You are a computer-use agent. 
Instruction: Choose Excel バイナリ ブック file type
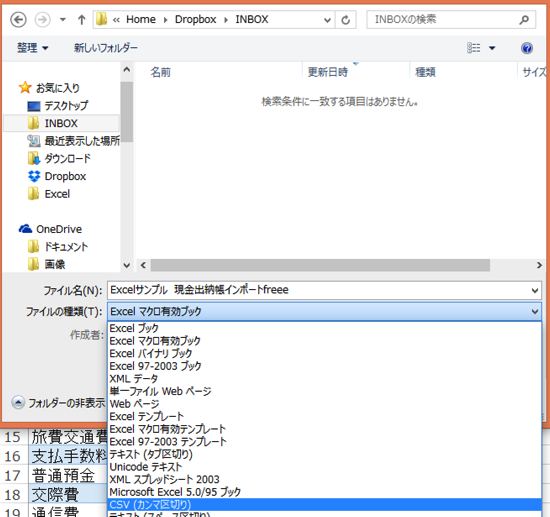(324, 353)
